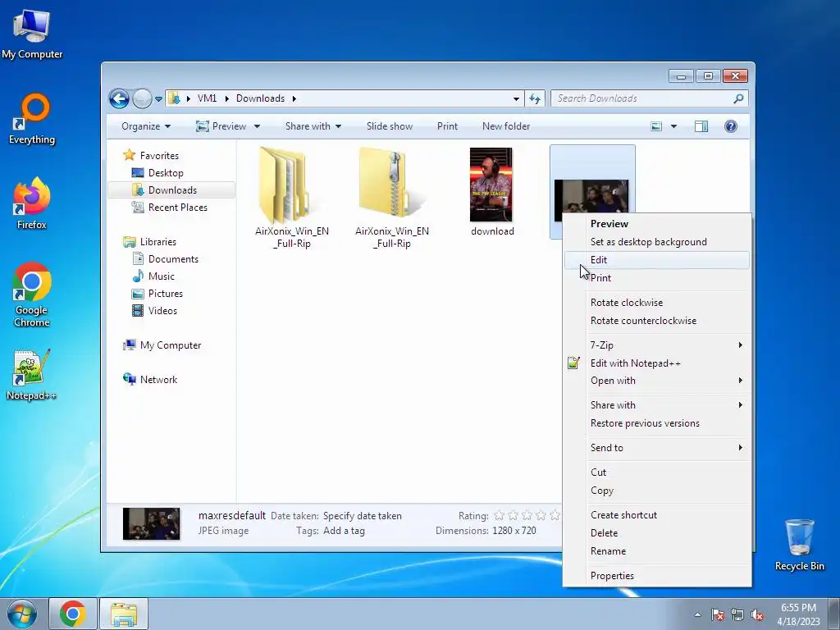
Task: Set rating to one star
Action: point(499,515)
